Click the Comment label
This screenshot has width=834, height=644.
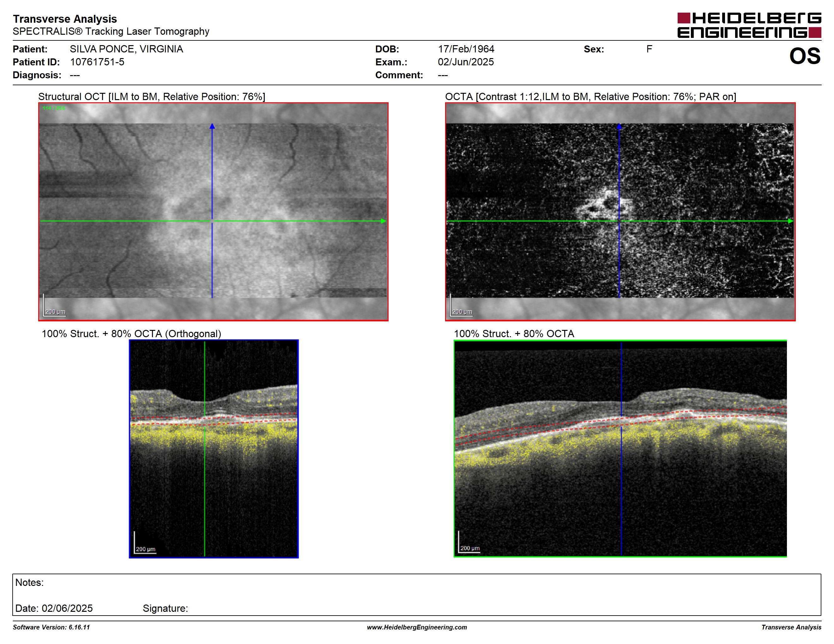[x=399, y=75]
